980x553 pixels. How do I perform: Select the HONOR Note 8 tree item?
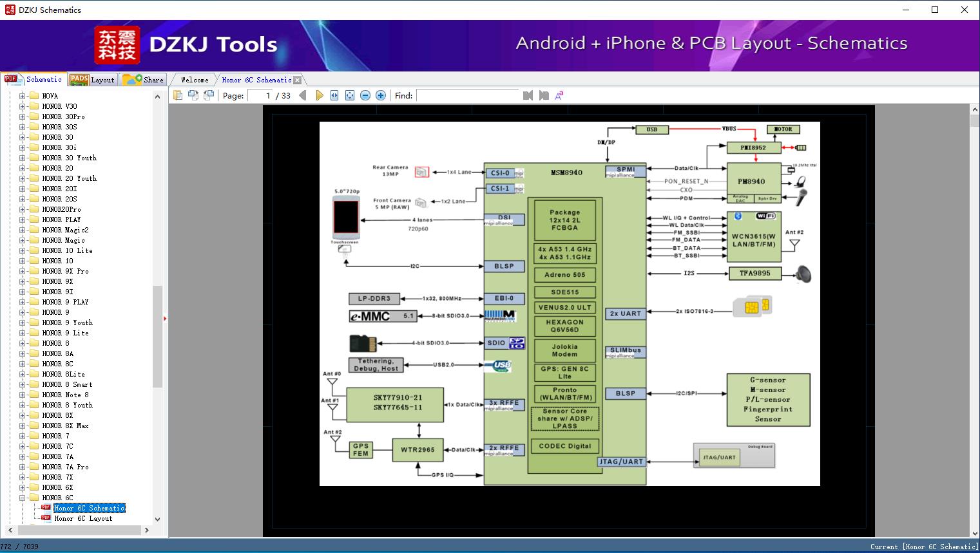point(65,395)
